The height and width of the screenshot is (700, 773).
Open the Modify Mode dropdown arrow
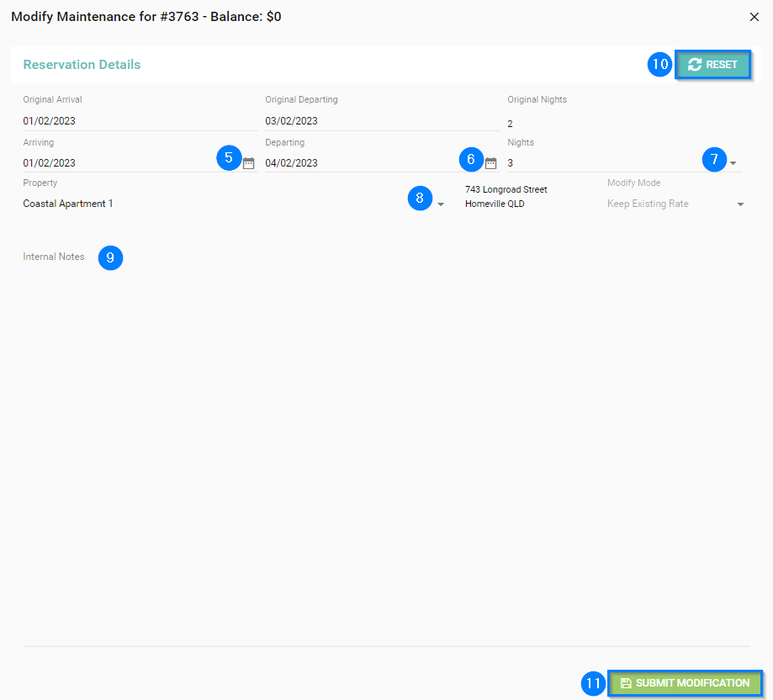740,204
